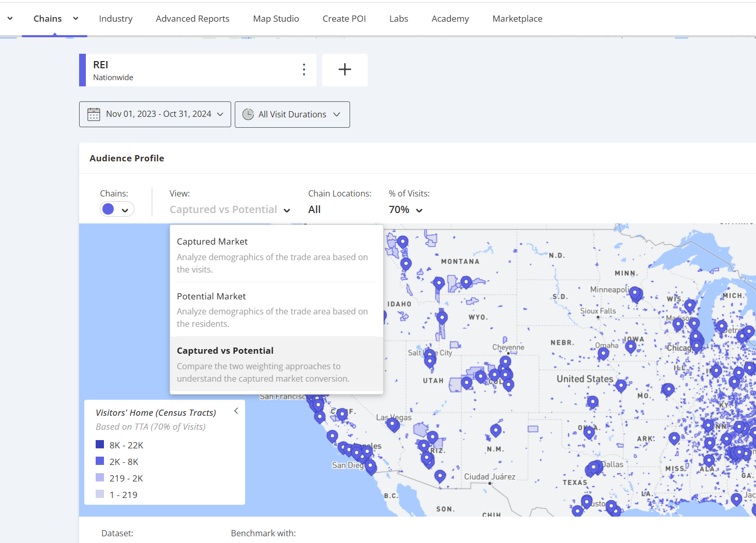The image size is (756, 543).
Task: Open the All Visit Durations dropdown
Action: tap(292, 114)
